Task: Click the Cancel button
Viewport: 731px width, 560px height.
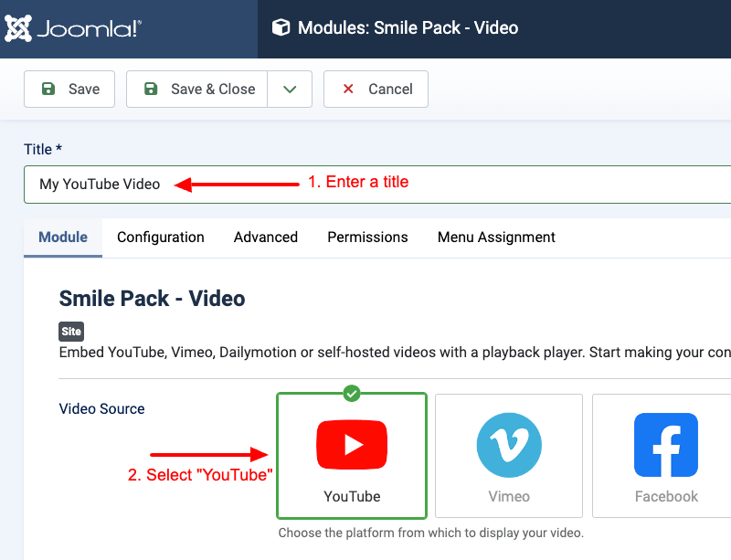Action: [376, 89]
